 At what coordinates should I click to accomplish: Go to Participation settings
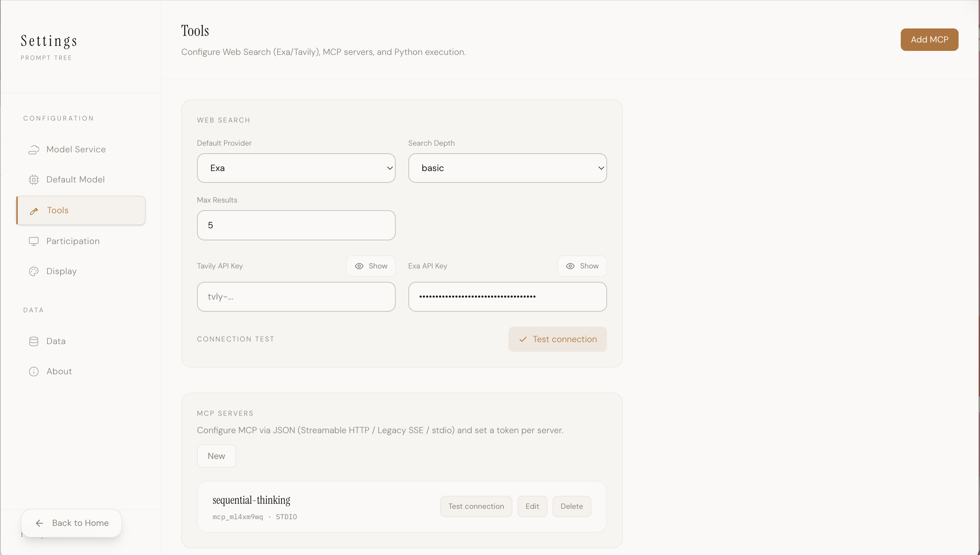(81, 241)
